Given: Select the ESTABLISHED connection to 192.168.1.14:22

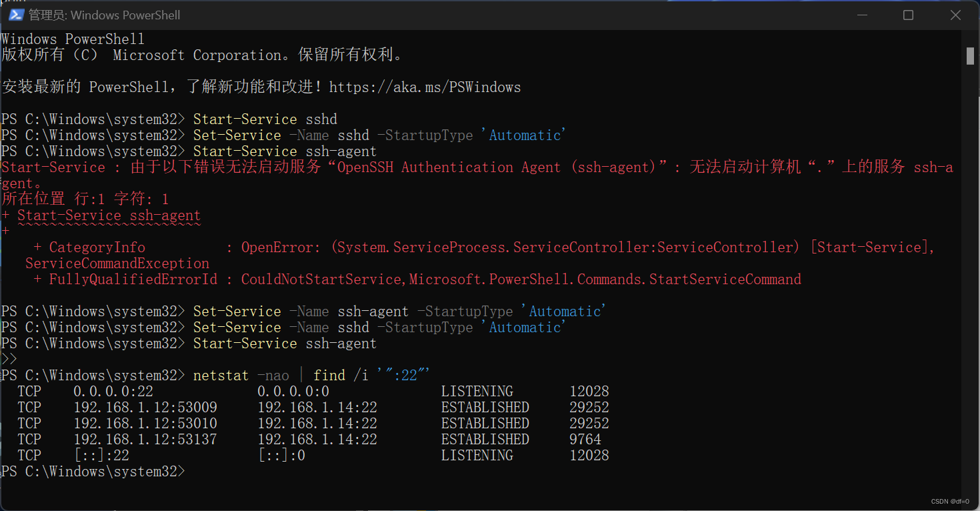Looking at the screenshot, I should pyautogui.click(x=317, y=407).
